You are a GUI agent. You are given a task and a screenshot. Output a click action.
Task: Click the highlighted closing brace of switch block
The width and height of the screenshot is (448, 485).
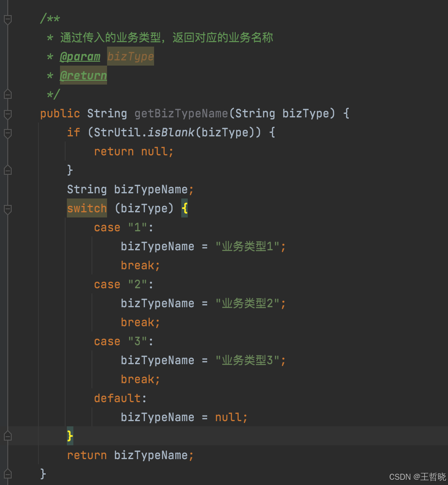[69, 436]
